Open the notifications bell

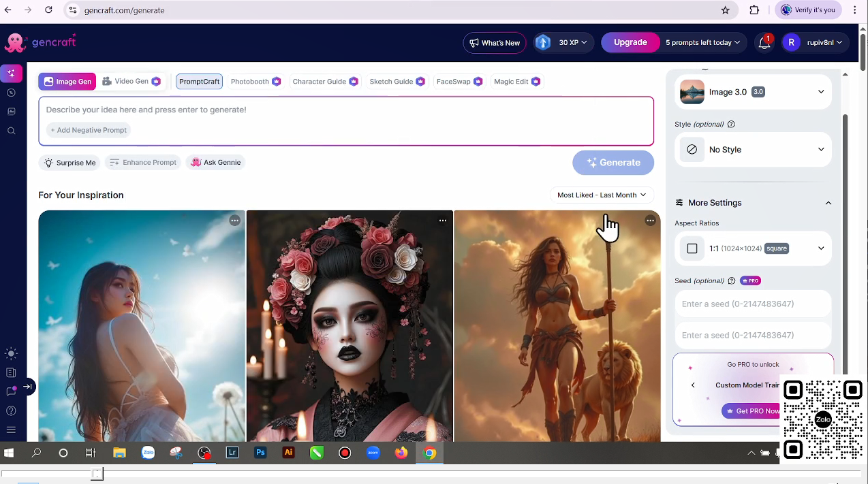coord(764,43)
